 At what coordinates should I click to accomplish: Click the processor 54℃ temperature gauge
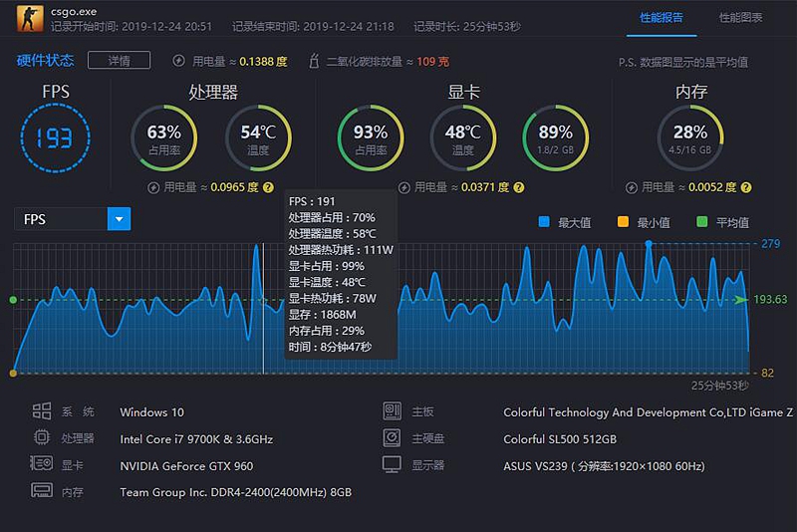(x=258, y=137)
